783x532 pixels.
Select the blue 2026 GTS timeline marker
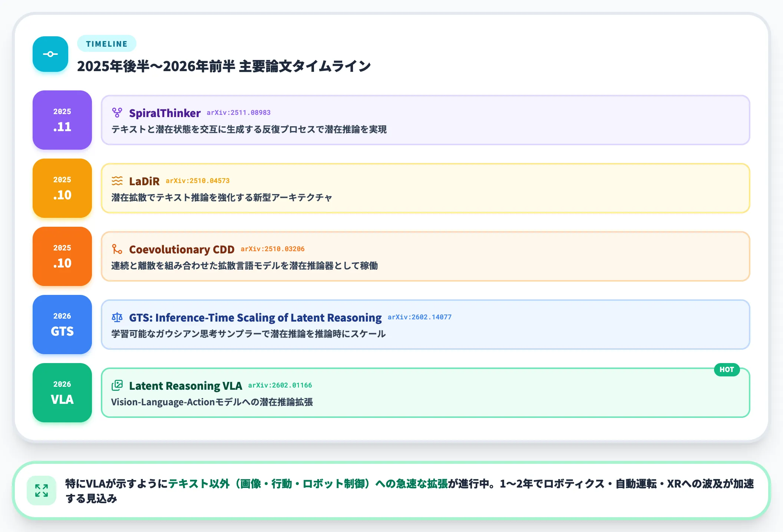point(62,325)
